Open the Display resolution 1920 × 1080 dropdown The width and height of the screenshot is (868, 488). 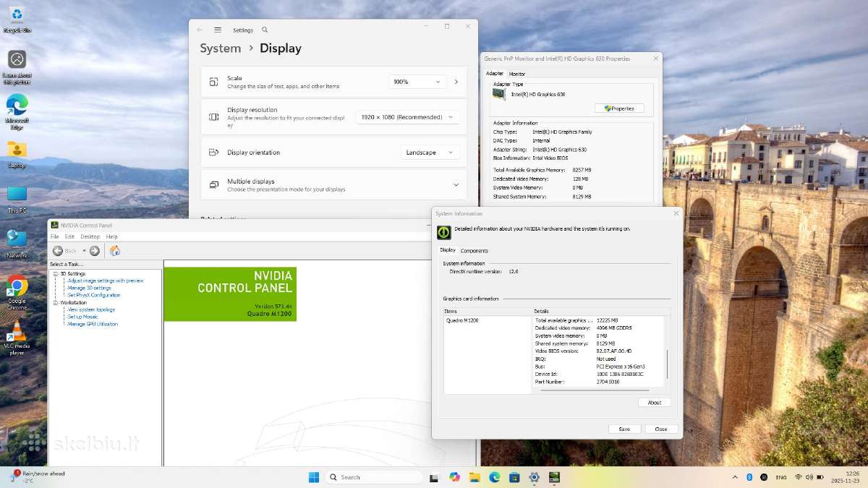tap(407, 117)
